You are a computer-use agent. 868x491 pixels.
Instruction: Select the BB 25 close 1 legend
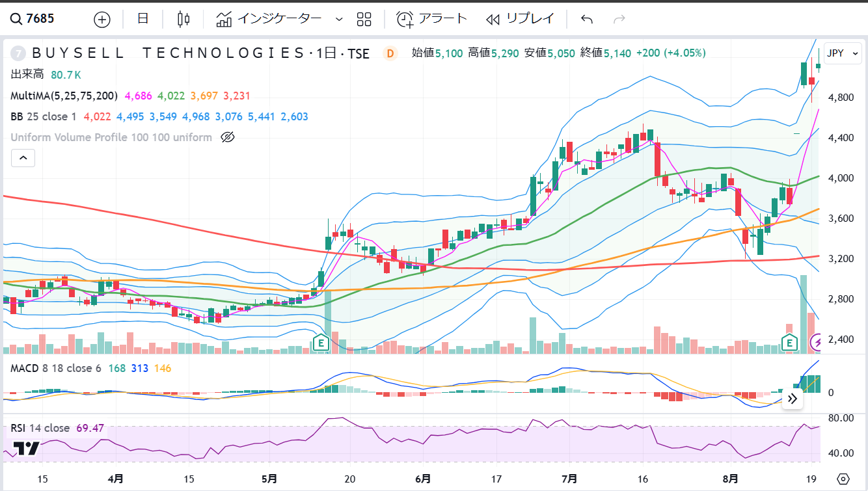point(44,117)
